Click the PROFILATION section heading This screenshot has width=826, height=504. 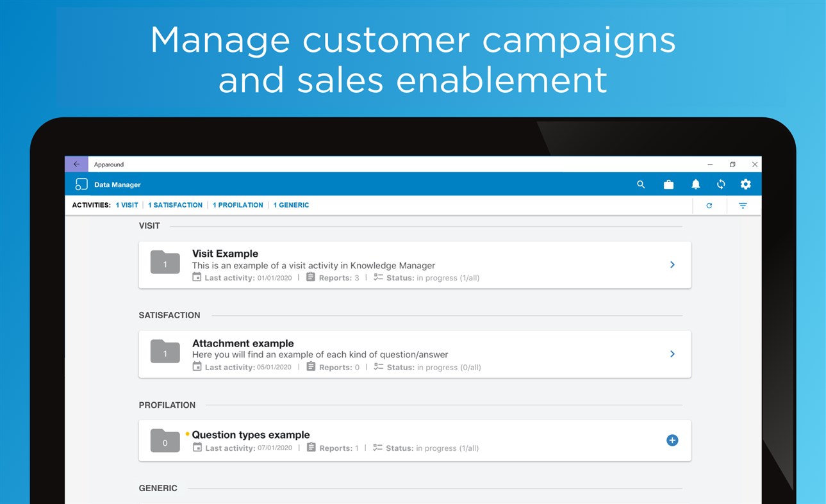point(167,405)
